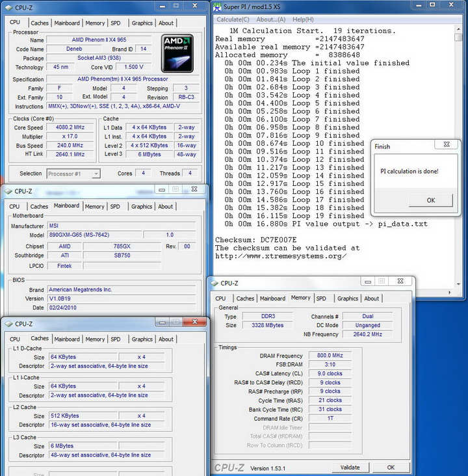The image size is (468, 476).
Task: Click the memory Size value '3328 MBytes'
Action: coord(267,325)
